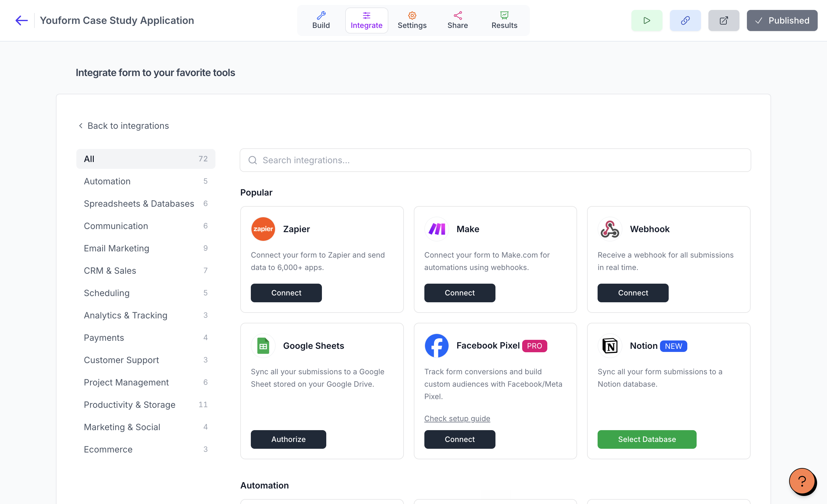This screenshot has width=827, height=504.
Task: Click the Zapier logo icon
Action: 263,229
